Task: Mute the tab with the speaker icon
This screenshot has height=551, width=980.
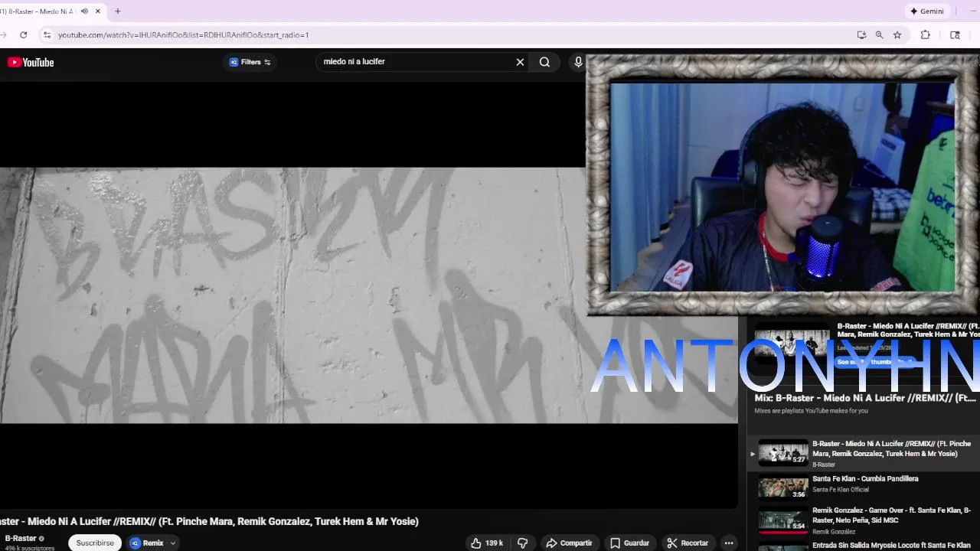Action: pos(84,11)
